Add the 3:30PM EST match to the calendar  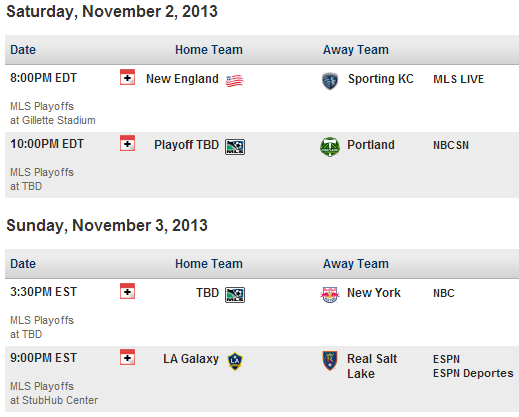click(127, 291)
